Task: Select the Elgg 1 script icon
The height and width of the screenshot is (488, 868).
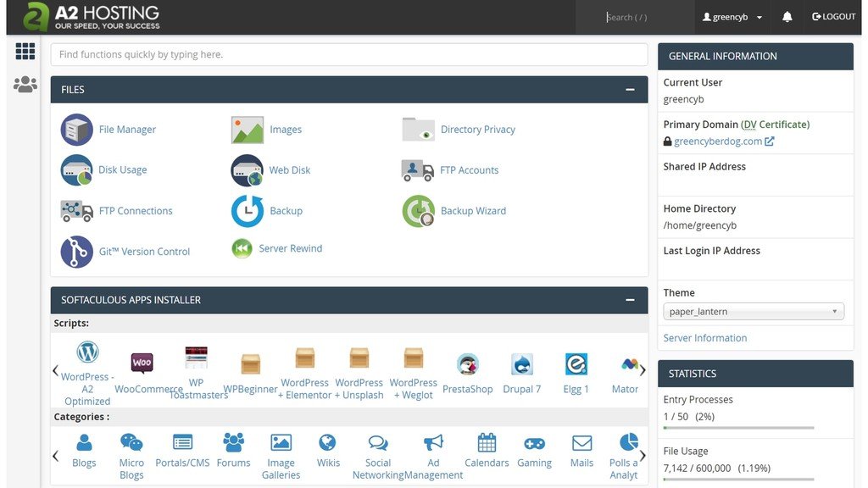Action: (x=576, y=364)
